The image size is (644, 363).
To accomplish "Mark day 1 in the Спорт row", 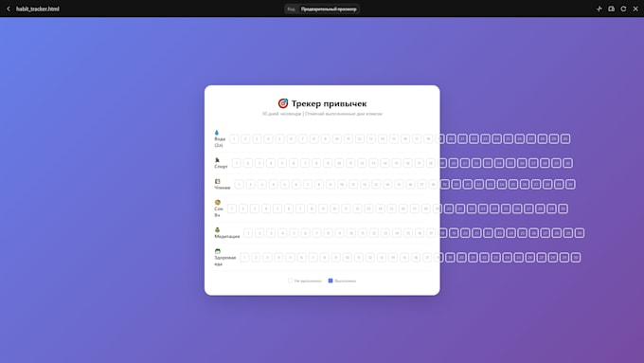I will [x=237, y=163].
